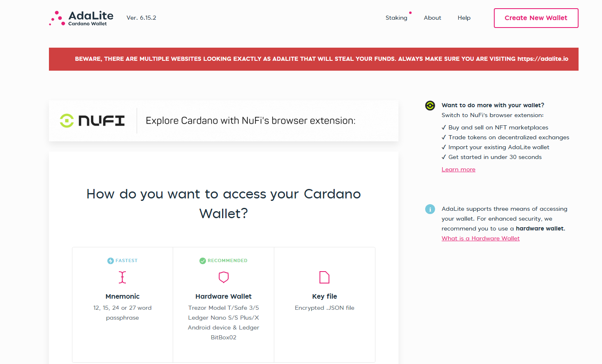
Task: Click the NuFi logo in the promo banner
Action: click(91, 120)
